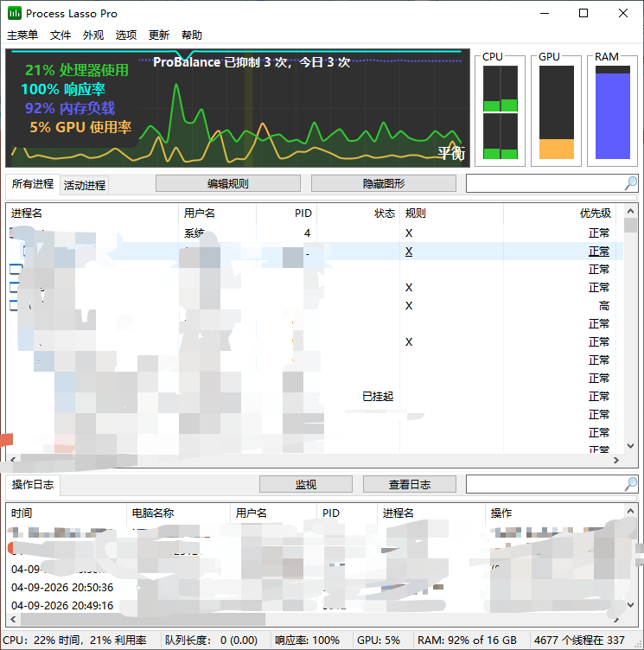Click the 监视 button
644x650 pixels.
(x=306, y=484)
